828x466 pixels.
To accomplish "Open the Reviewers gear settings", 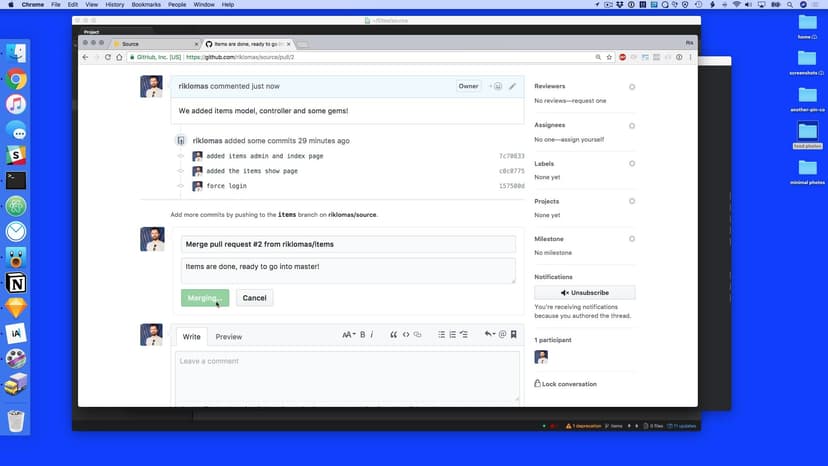I will coord(631,87).
